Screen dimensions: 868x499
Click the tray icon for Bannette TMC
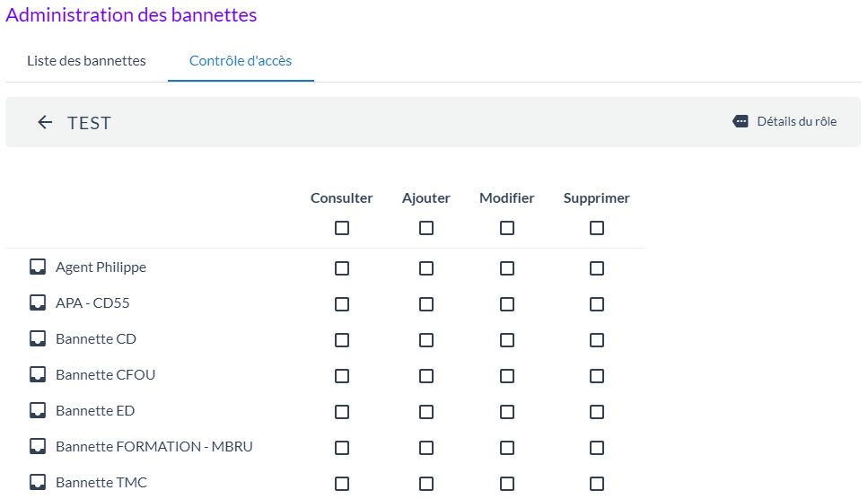click(38, 482)
